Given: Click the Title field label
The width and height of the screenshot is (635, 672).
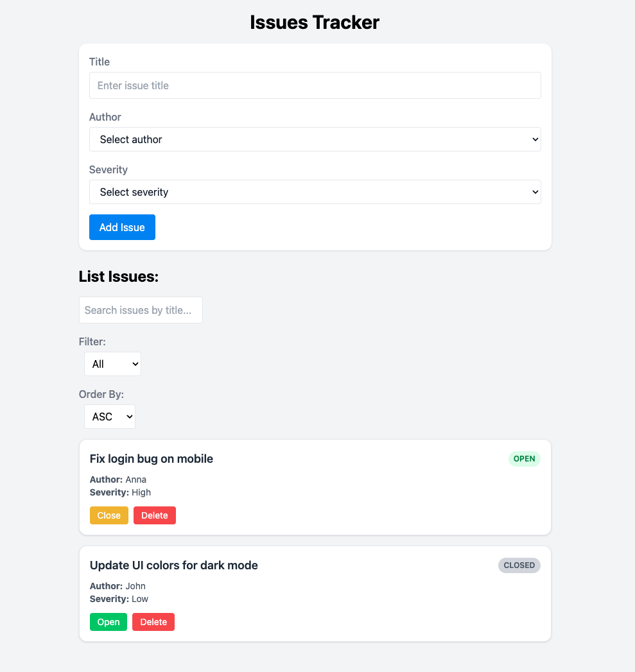Looking at the screenshot, I should pyautogui.click(x=100, y=62).
